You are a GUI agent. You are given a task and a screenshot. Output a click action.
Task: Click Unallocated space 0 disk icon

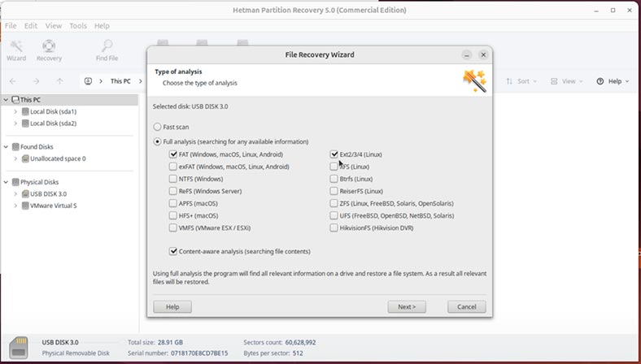(x=25, y=158)
